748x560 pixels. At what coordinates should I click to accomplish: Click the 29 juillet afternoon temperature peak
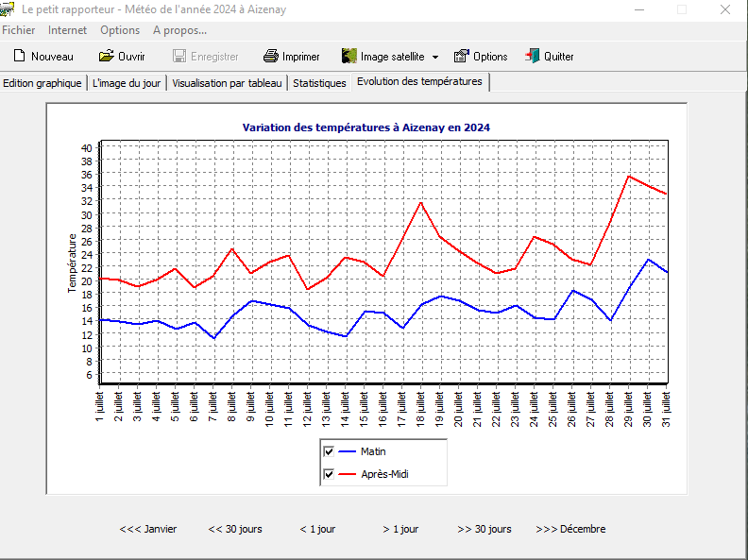pyautogui.click(x=630, y=176)
